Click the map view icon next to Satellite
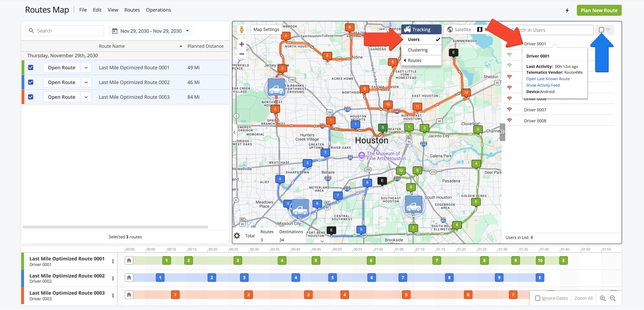This screenshot has height=310, width=644. 480,30
